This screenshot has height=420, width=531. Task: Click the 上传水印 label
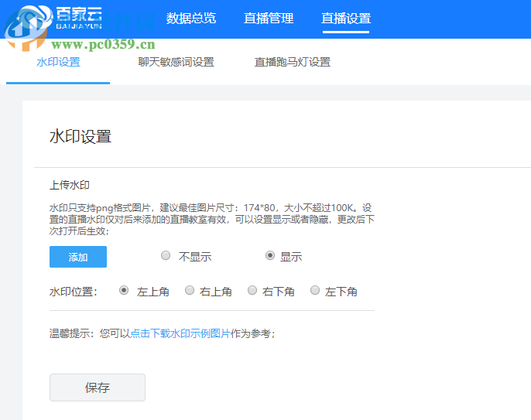(70, 185)
